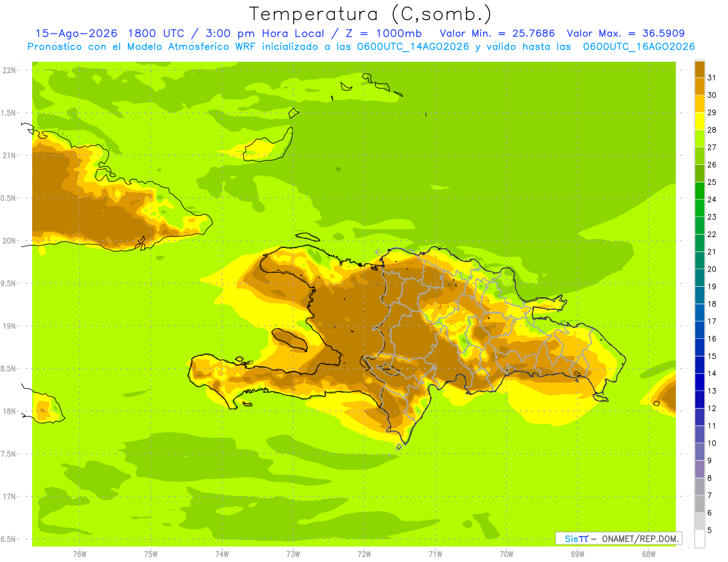Click the gray legend swatch between 6 and 7

pyautogui.click(x=699, y=504)
